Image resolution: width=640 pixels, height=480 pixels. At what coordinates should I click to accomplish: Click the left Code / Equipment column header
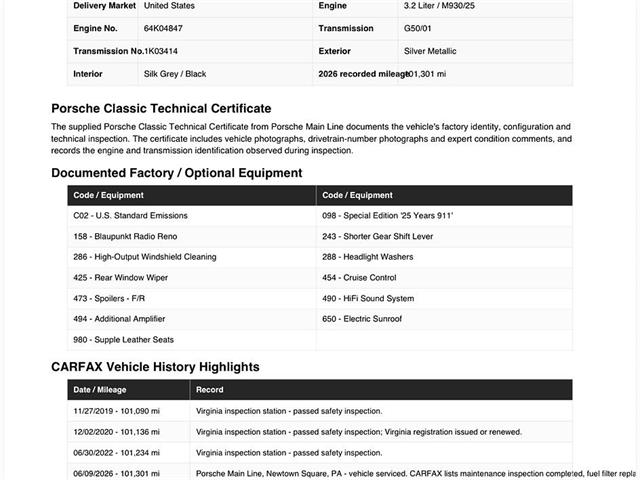click(x=192, y=196)
